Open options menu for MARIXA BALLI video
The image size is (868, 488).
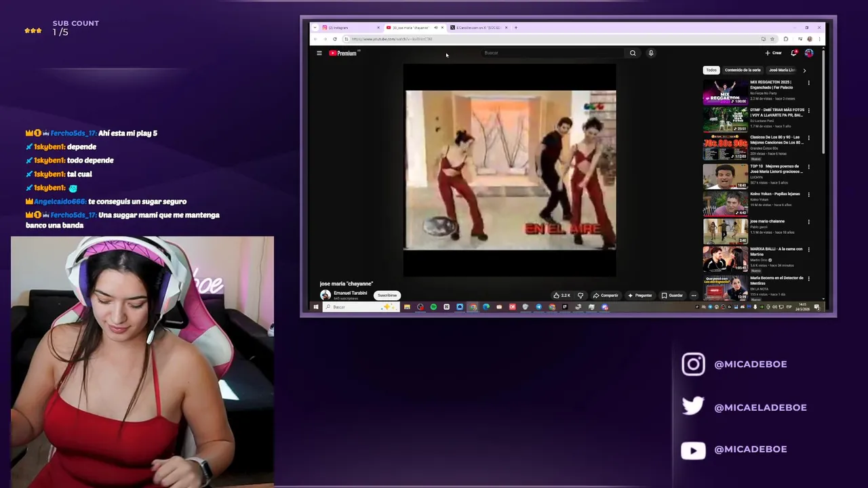[808, 249]
